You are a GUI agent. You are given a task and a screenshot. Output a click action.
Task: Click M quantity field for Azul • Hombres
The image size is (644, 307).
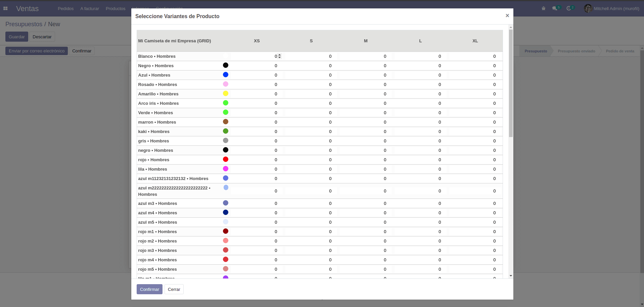point(366,75)
